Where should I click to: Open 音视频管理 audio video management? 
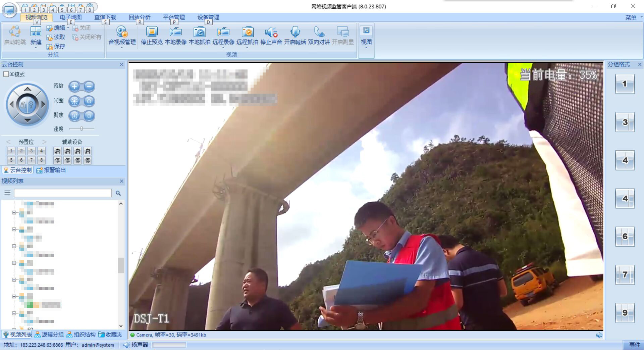[x=122, y=32]
